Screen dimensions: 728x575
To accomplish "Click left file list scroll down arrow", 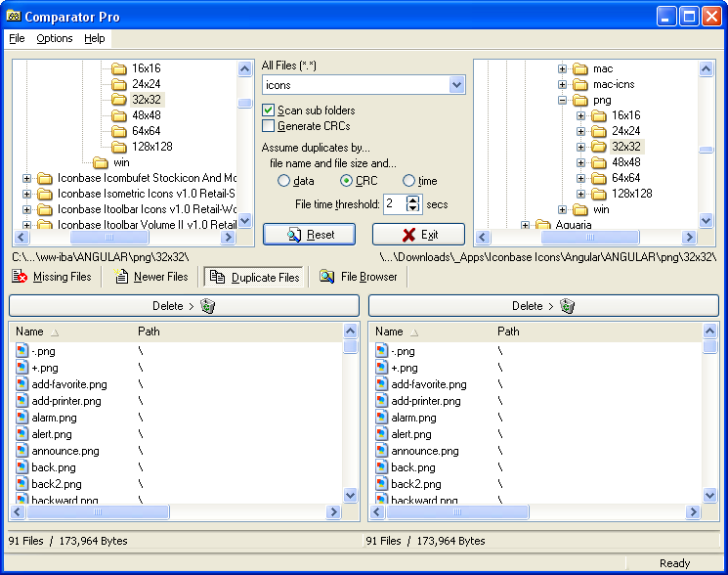I will [350, 496].
